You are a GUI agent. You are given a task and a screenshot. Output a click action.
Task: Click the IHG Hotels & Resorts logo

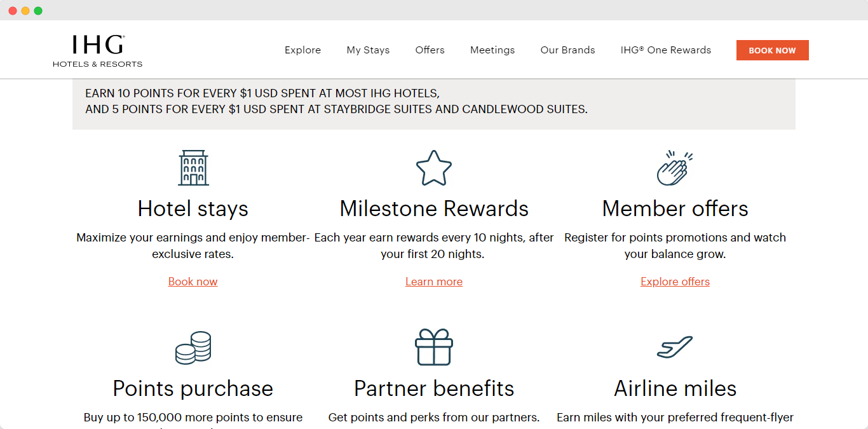(x=97, y=50)
